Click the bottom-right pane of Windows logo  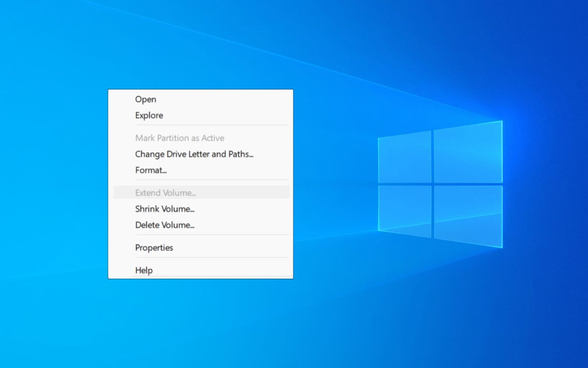tap(468, 215)
